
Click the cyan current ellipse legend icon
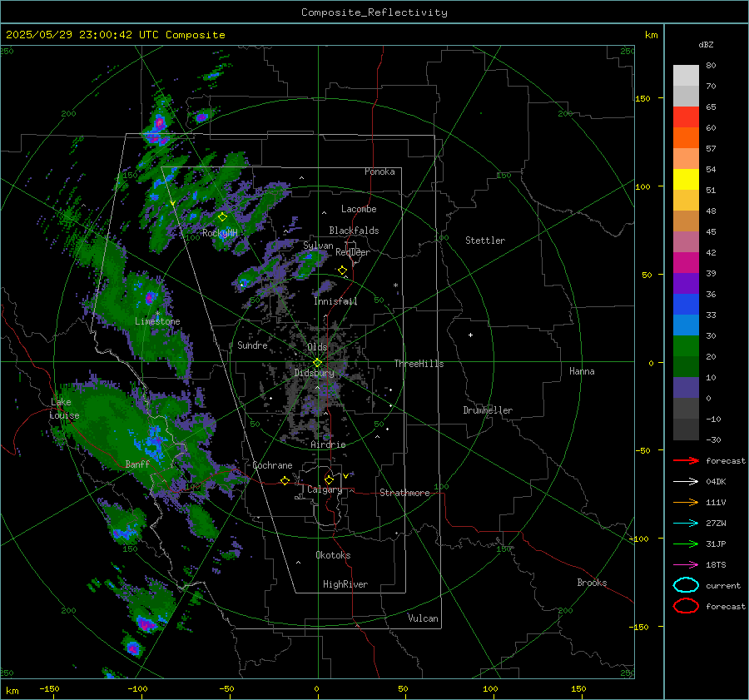(686, 585)
